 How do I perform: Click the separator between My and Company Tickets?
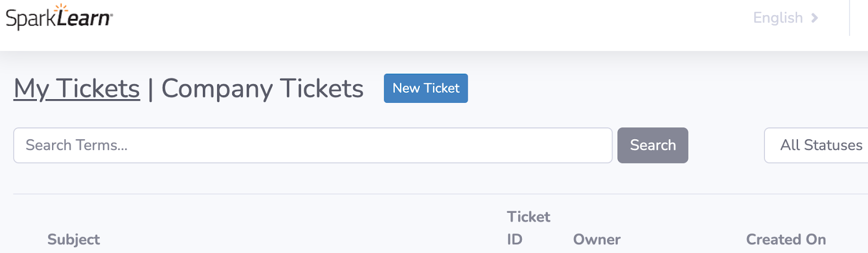150,88
